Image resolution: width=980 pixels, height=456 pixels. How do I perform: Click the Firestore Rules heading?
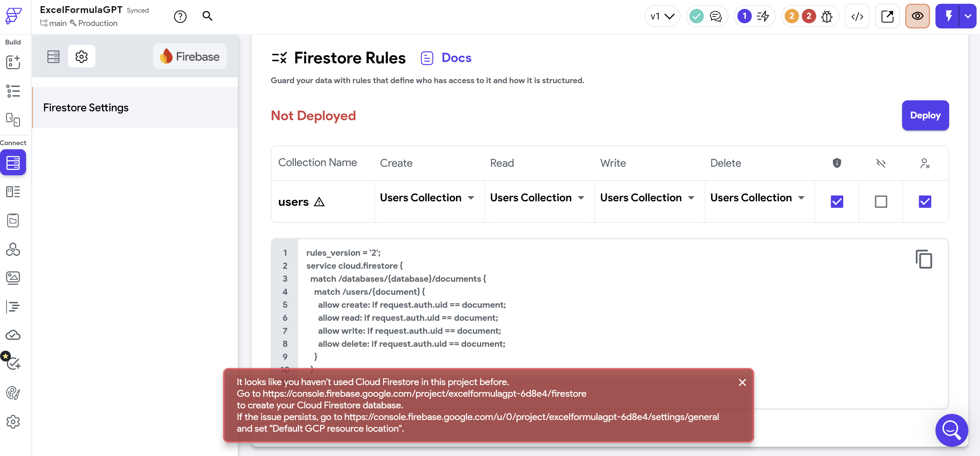pyautogui.click(x=350, y=58)
